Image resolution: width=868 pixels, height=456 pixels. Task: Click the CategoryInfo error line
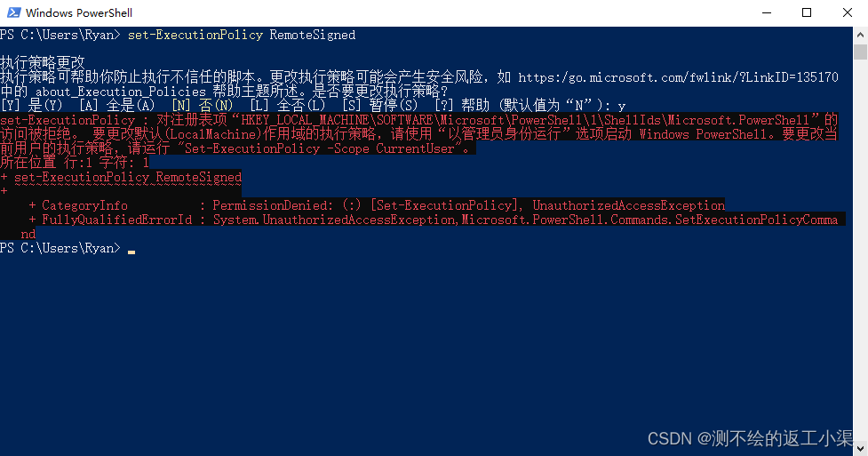[377, 205]
